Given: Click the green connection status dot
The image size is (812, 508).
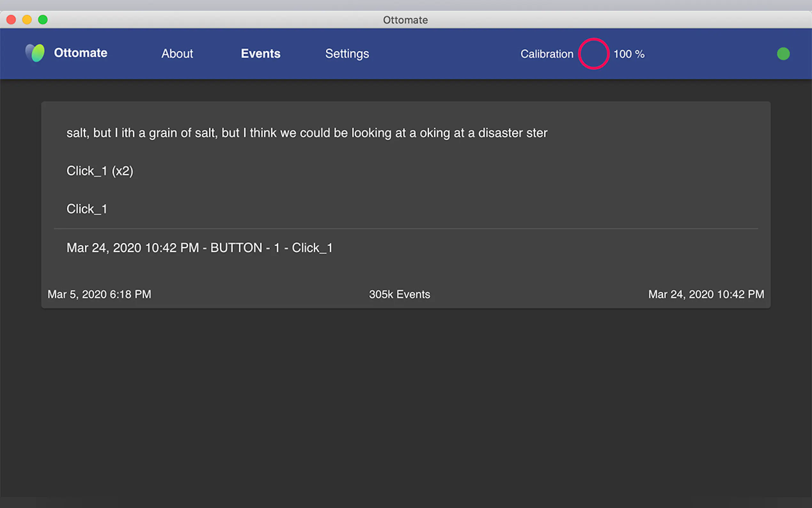Looking at the screenshot, I should (x=783, y=54).
